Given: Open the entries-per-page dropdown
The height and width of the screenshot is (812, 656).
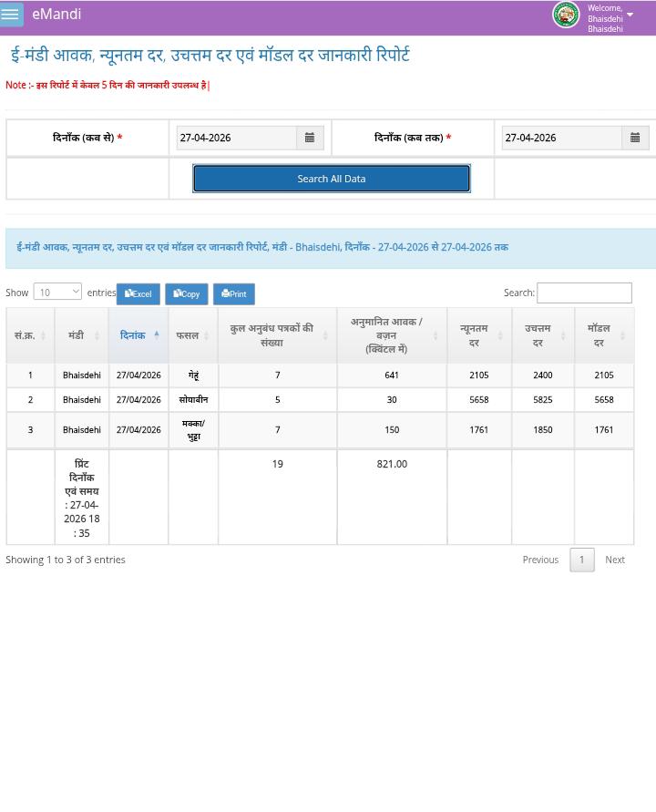Looking at the screenshot, I should click(x=57, y=292).
